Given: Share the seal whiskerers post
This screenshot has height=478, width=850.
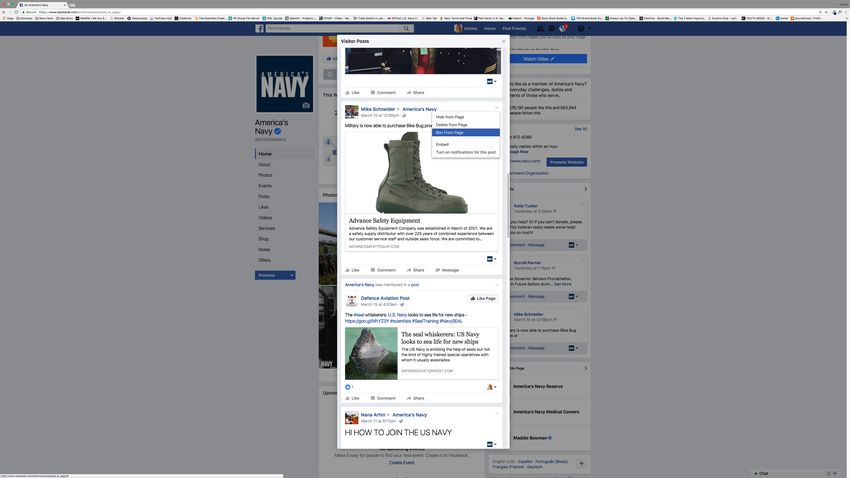Looking at the screenshot, I should (415, 398).
